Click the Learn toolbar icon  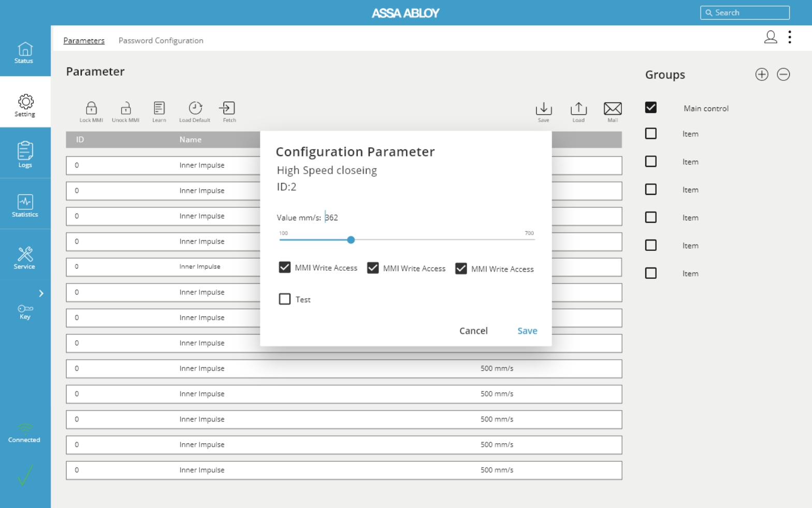[x=159, y=108]
